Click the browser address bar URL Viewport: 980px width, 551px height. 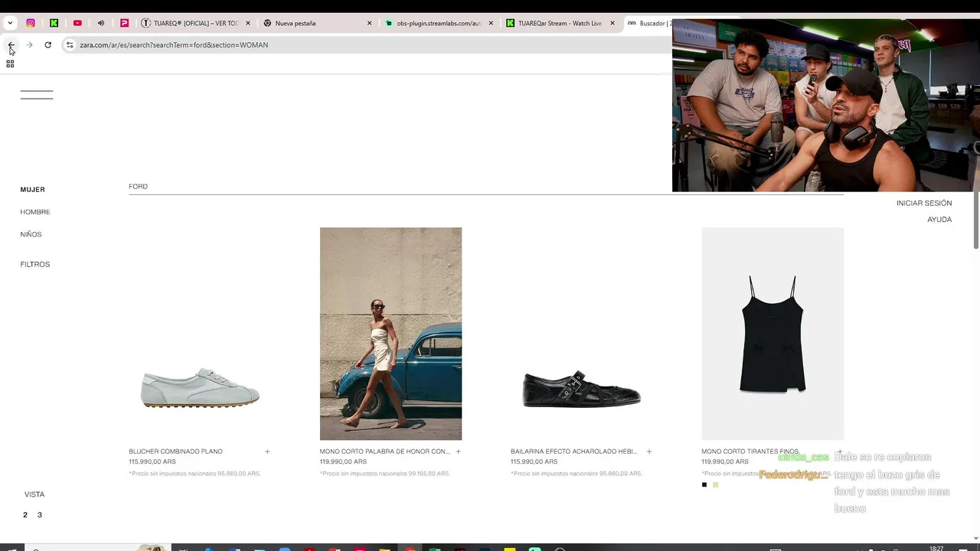point(174,45)
